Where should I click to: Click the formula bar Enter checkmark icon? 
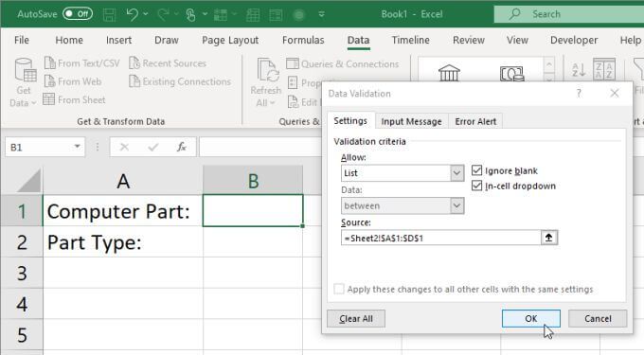point(153,147)
